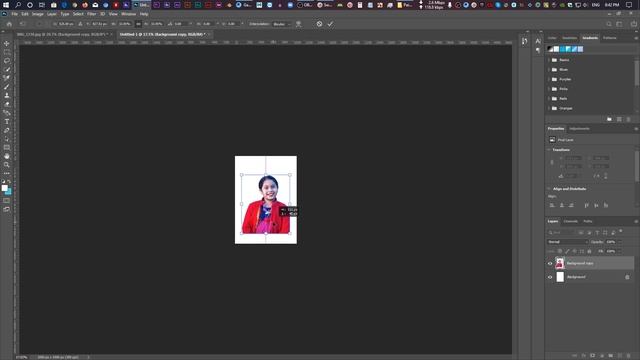Screen dimensions: 640x360
Task: Open the History panel icon
Action: [524, 41]
